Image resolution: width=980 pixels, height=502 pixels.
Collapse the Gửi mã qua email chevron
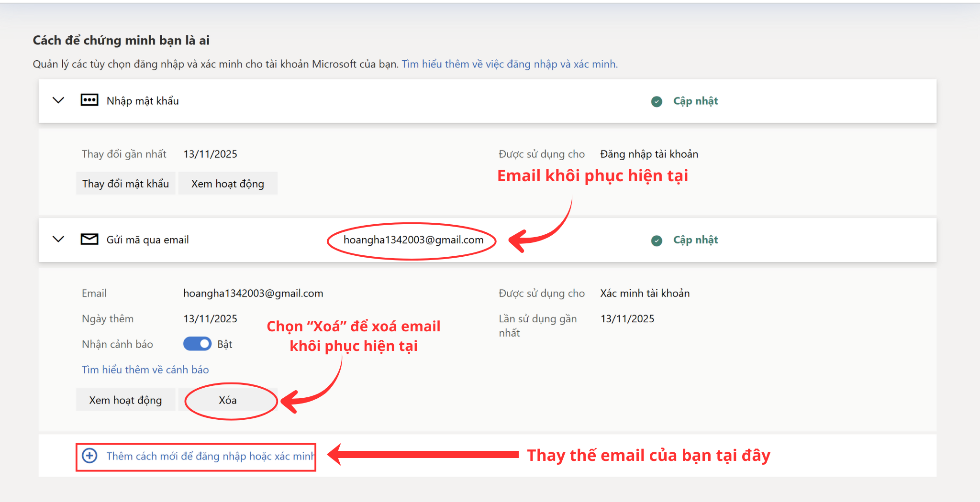pyautogui.click(x=58, y=239)
